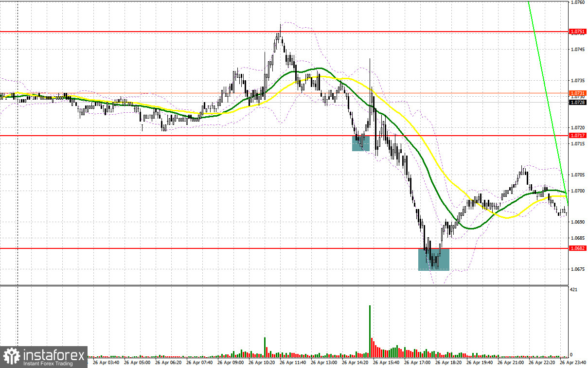Click the 1.0728 current price label
Viewport: 588px width, 368px height.
coord(578,102)
